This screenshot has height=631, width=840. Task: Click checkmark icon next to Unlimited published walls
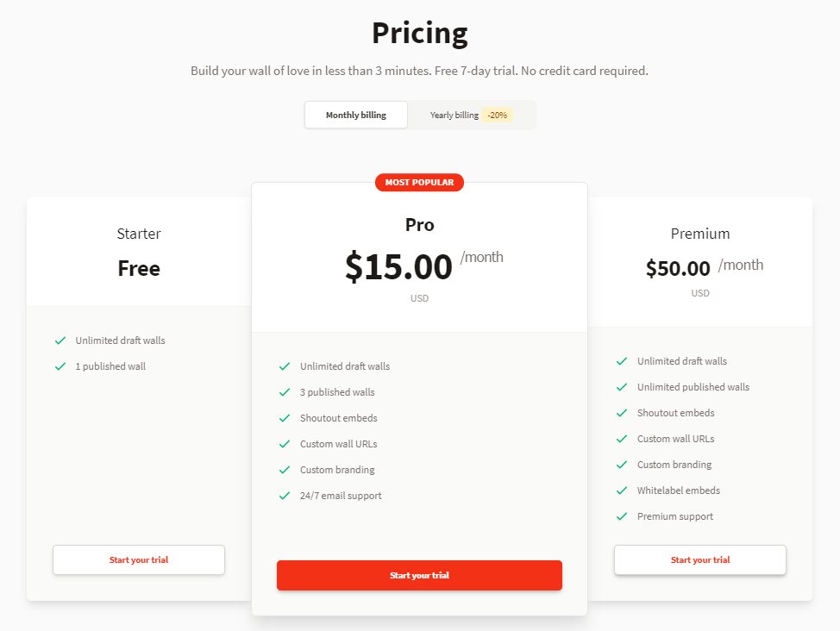[x=622, y=387]
